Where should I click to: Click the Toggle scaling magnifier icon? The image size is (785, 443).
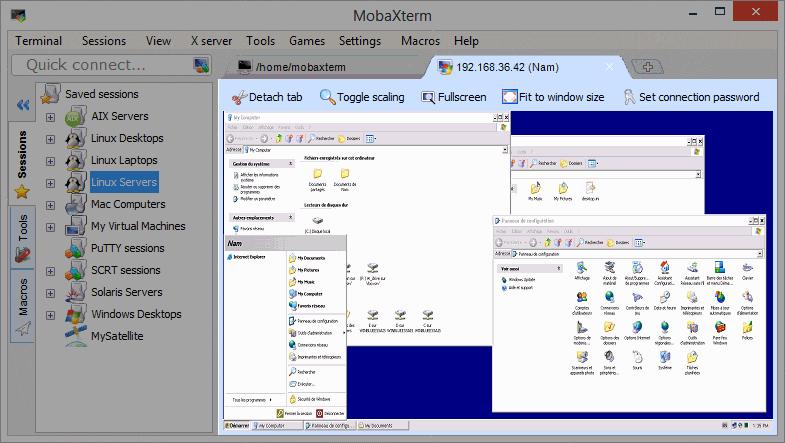point(328,97)
